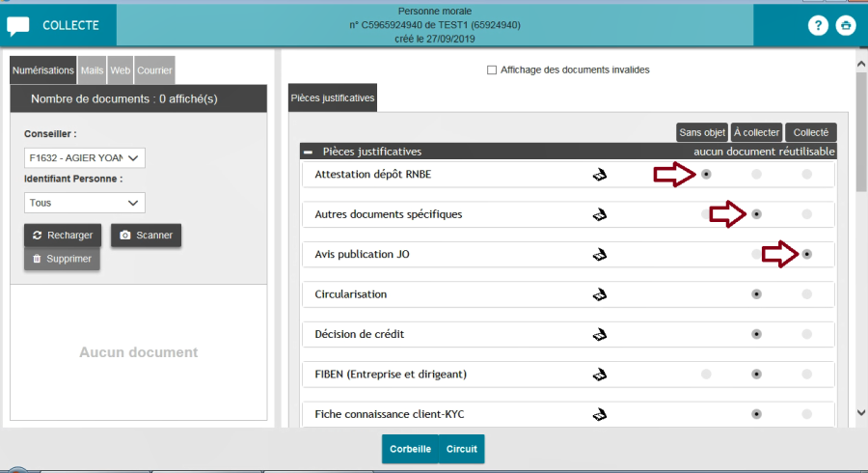Collapse the Pièces justificatives section
This screenshot has height=473, width=868.
(x=308, y=152)
